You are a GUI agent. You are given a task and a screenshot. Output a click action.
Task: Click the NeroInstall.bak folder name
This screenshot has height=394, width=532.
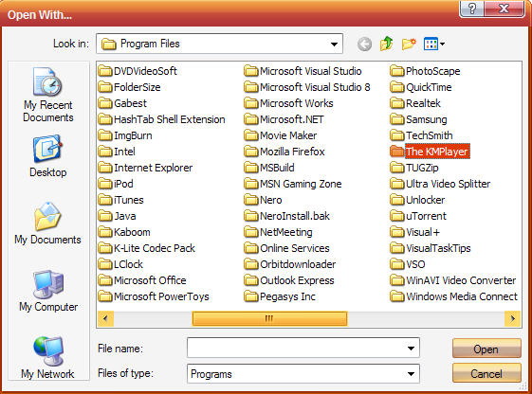click(x=295, y=216)
